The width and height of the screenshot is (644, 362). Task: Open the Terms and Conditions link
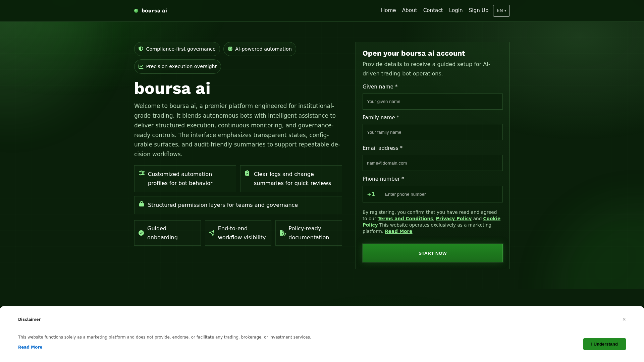pos(405,219)
